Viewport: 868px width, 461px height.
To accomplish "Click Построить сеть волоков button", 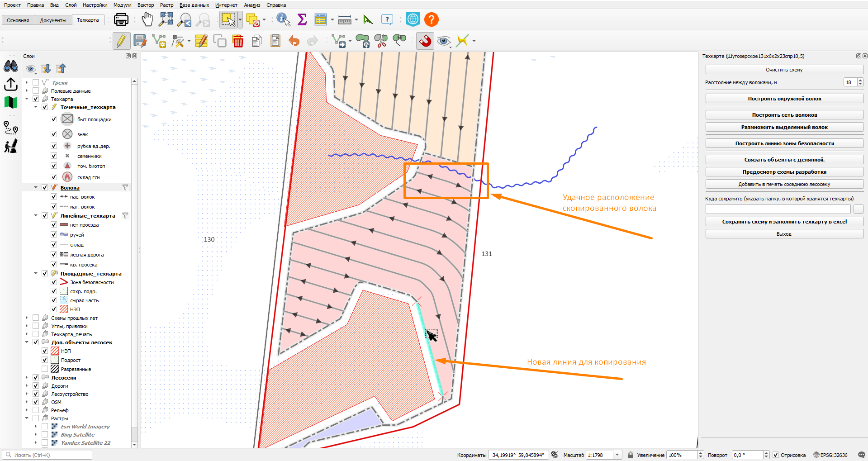I will coord(784,115).
